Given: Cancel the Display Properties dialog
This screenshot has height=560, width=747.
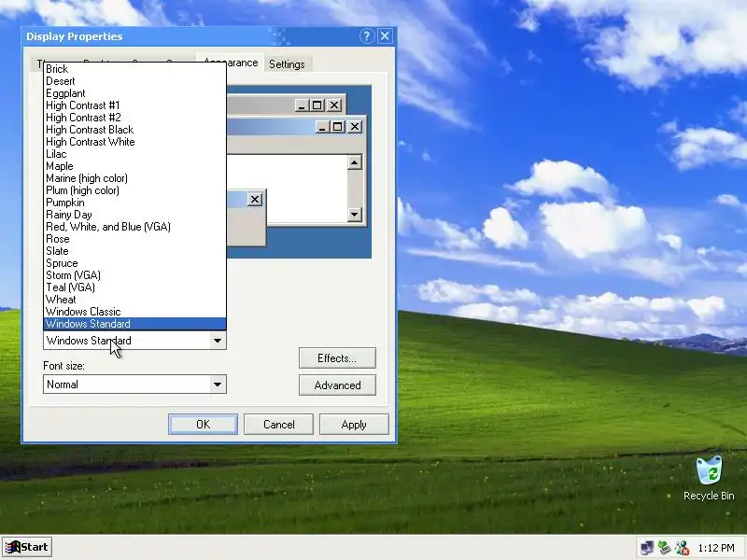Looking at the screenshot, I should (278, 425).
